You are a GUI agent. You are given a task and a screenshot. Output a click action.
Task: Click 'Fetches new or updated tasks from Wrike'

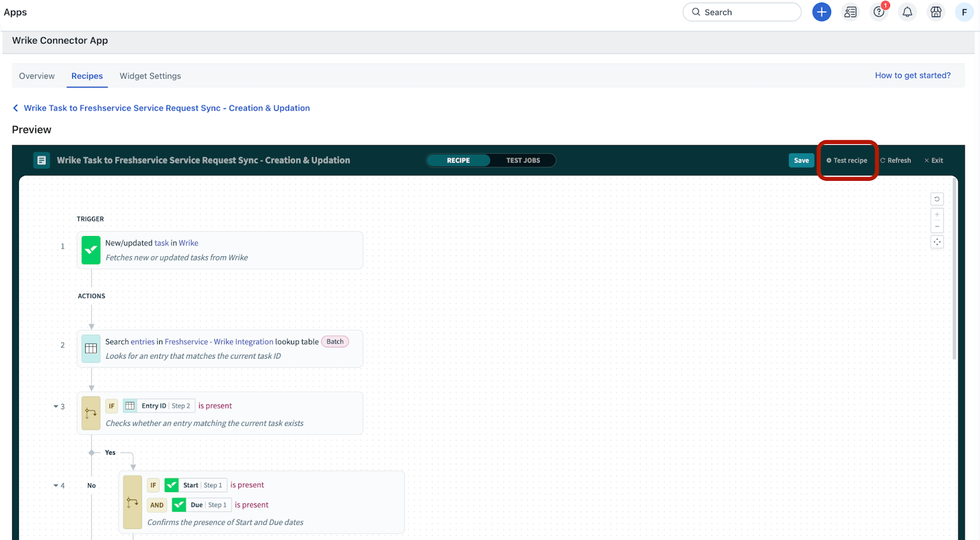coord(176,257)
